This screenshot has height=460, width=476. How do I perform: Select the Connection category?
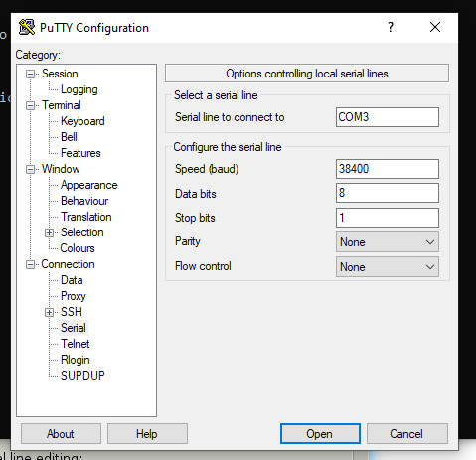point(68,264)
